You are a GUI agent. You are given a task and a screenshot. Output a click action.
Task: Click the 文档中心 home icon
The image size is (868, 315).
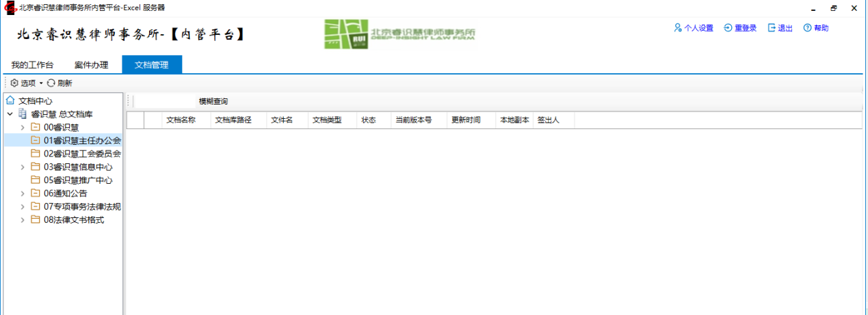click(10, 100)
